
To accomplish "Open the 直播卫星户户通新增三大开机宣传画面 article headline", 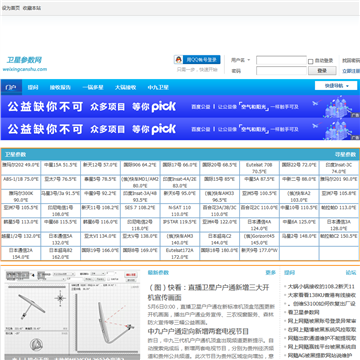I will [209, 292].
